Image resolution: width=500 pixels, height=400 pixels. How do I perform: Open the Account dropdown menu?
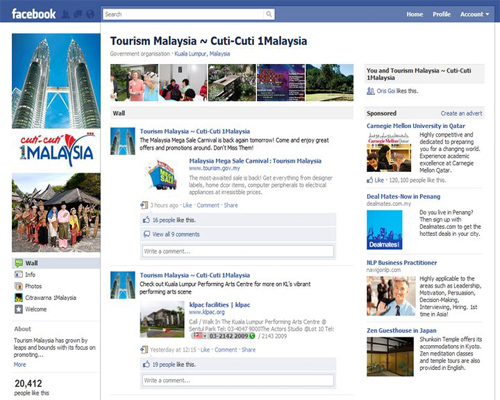click(x=475, y=14)
